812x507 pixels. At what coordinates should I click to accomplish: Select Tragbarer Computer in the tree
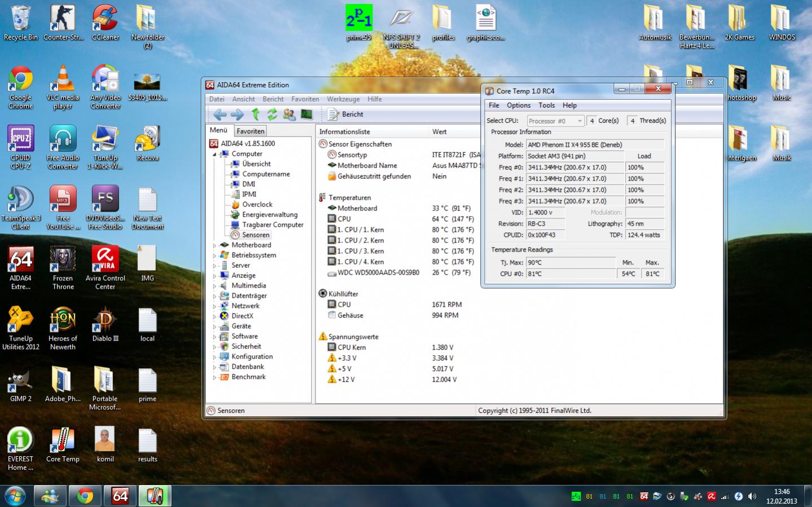click(273, 225)
